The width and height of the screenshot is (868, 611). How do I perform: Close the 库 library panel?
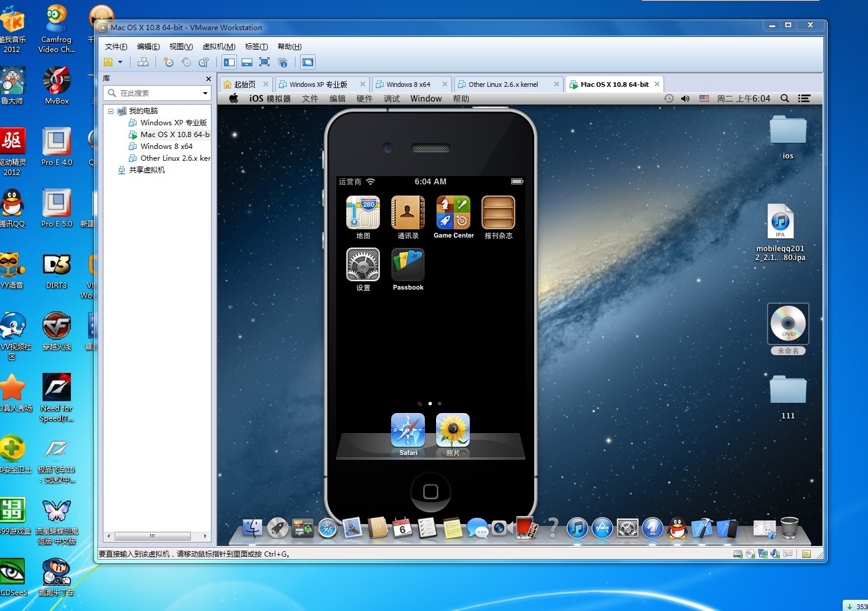point(208,79)
